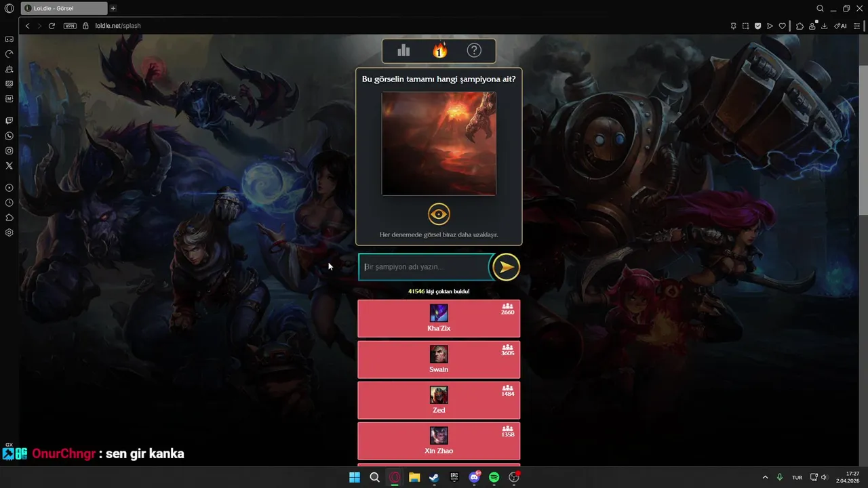868x488 pixels.
Task: Click the snapshot capture icon in toolbar
Action: (745, 26)
